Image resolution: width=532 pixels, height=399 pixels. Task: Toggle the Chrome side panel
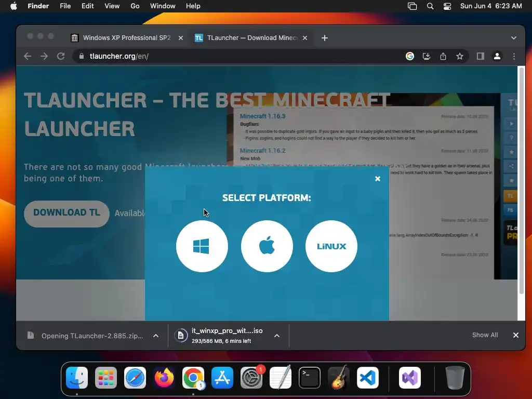click(481, 56)
